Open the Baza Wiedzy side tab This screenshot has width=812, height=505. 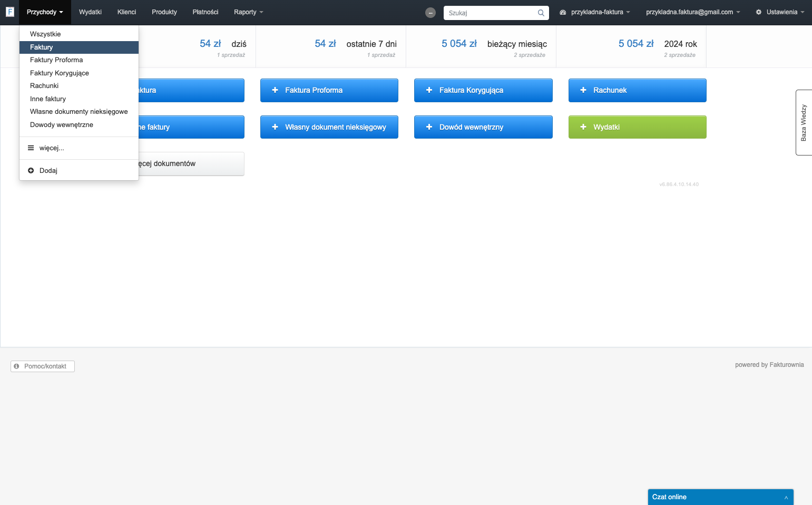pyautogui.click(x=804, y=123)
